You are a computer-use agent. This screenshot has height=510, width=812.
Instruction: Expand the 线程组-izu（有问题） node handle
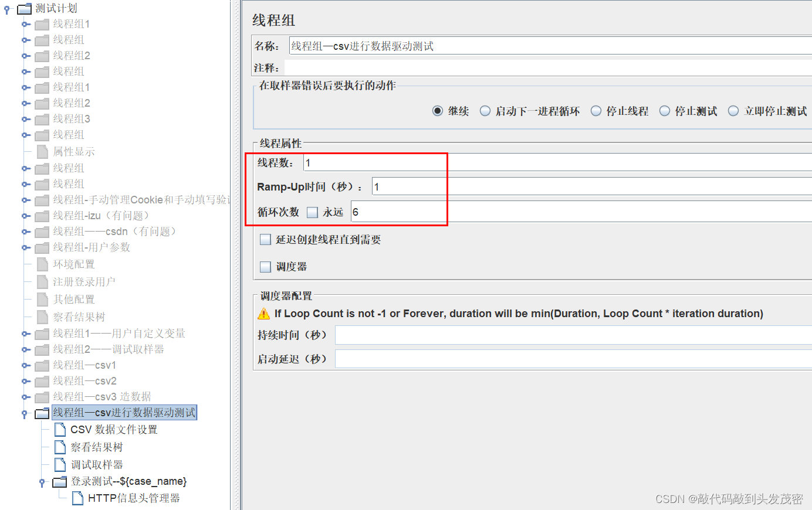point(25,216)
